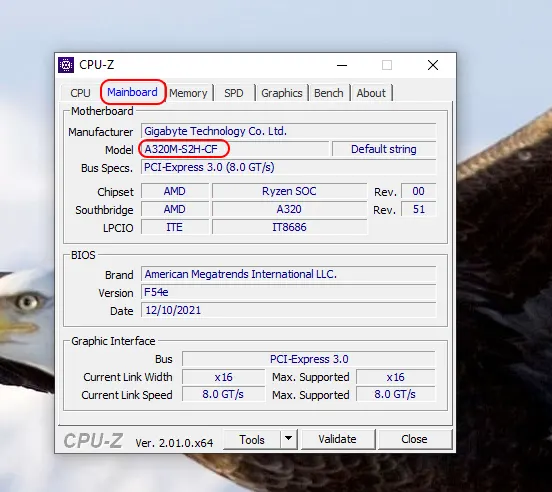The image size is (552, 492).
Task: Open the Bench tab
Action: 328,93
